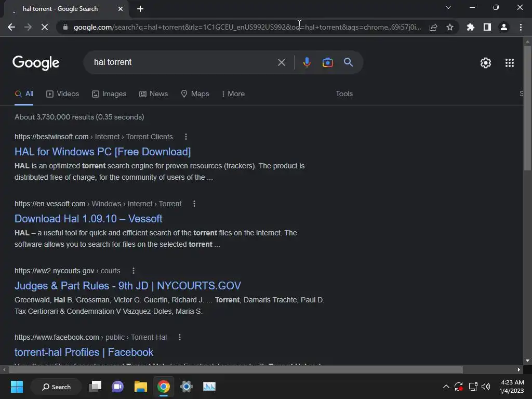Open File Explorer from the taskbar
Image resolution: width=532 pixels, height=399 pixels.
tap(140, 387)
